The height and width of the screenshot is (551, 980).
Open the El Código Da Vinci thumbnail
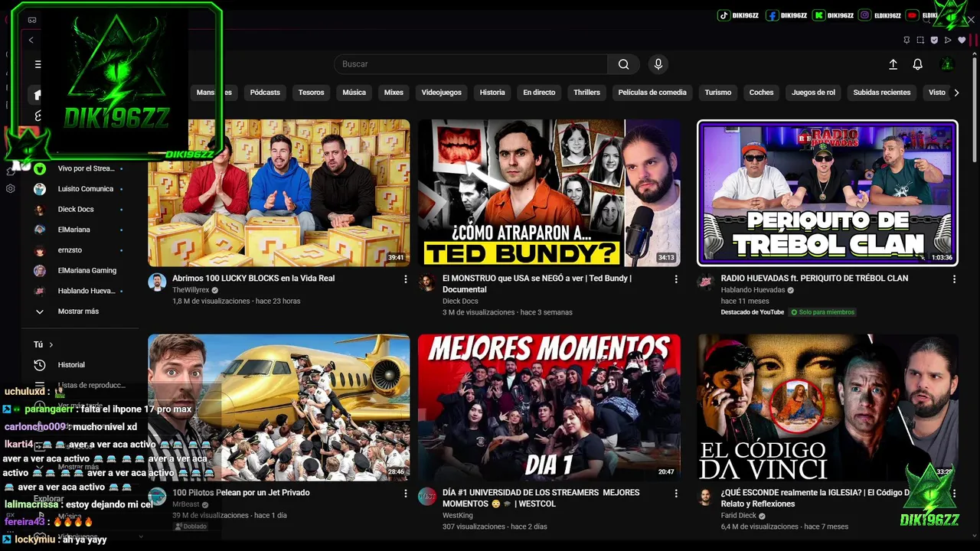(x=828, y=407)
